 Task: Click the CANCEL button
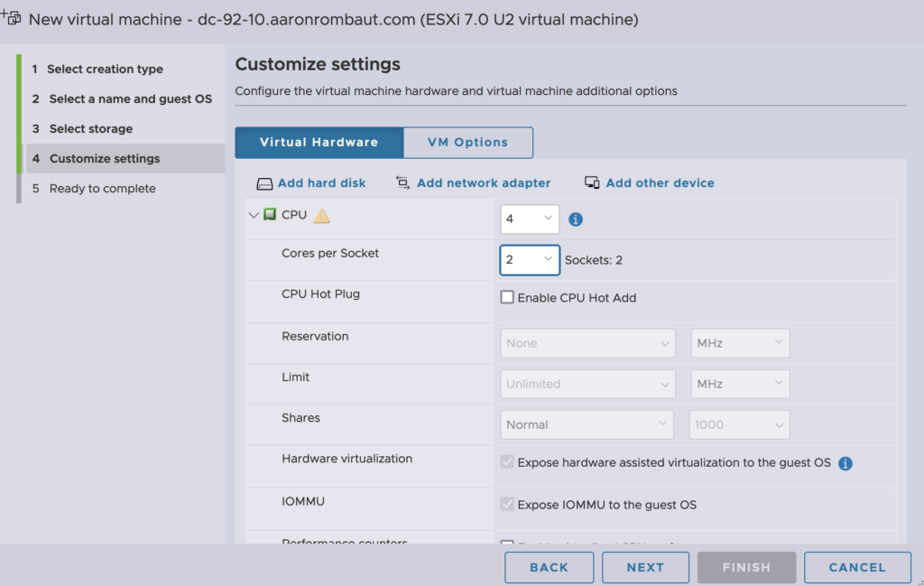coord(856,567)
